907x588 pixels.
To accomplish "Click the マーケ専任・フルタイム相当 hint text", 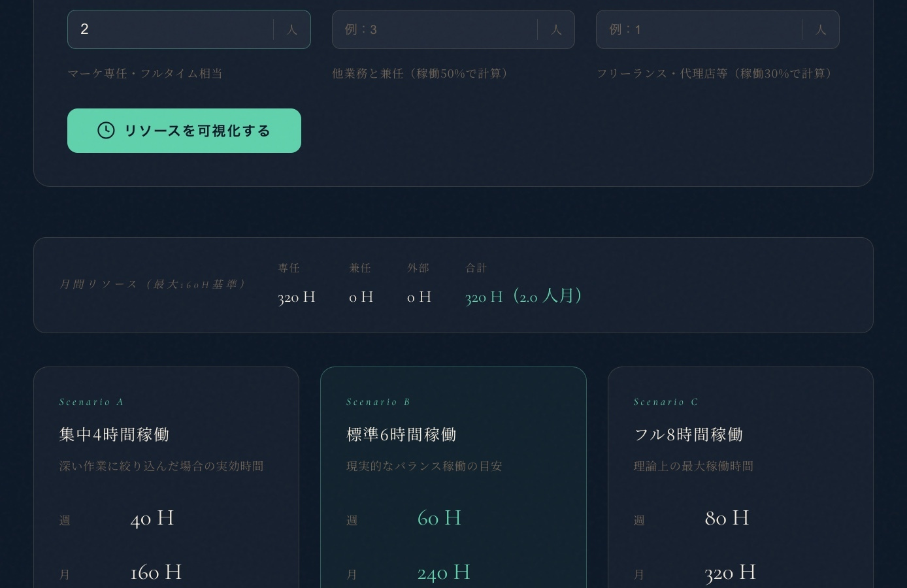I will coord(145,73).
